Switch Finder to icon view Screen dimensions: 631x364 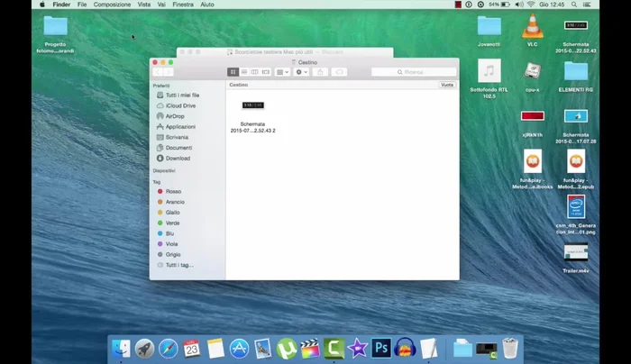tap(233, 72)
